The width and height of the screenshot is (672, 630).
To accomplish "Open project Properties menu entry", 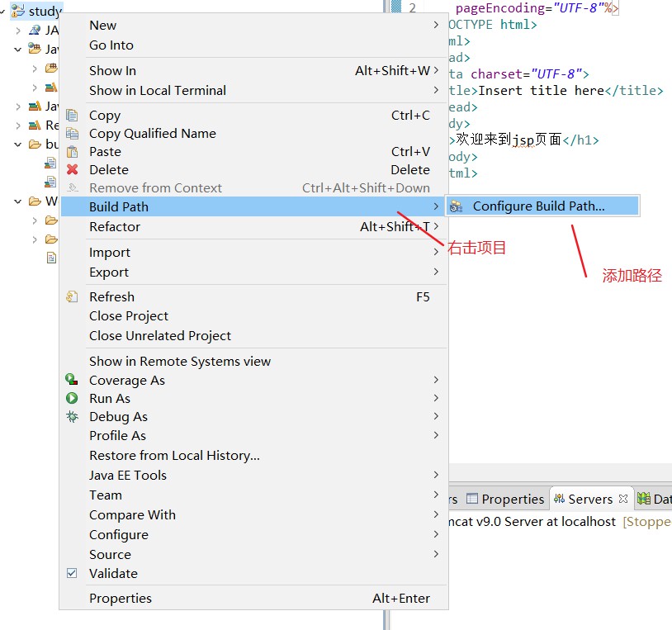I will coord(253,598).
